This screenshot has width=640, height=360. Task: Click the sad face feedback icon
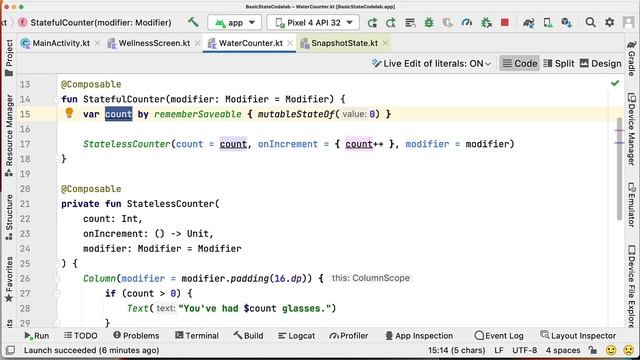point(629,350)
